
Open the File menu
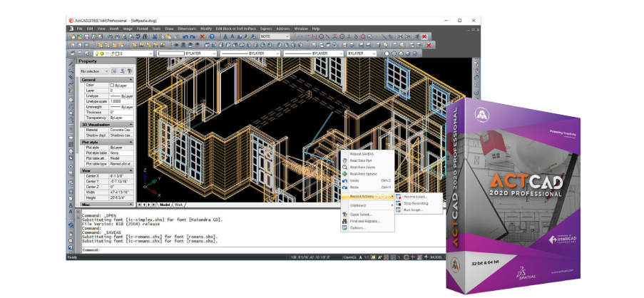coord(80,29)
